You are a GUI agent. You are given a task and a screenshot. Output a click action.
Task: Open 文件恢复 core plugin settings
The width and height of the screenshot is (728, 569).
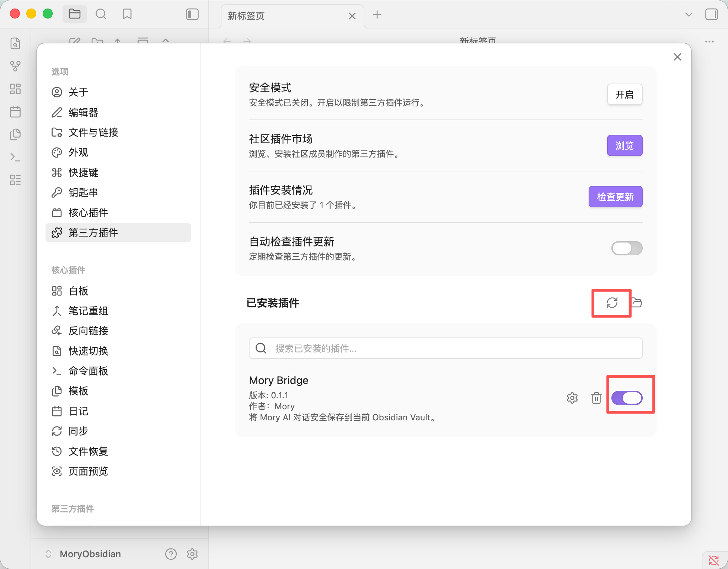point(118,451)
